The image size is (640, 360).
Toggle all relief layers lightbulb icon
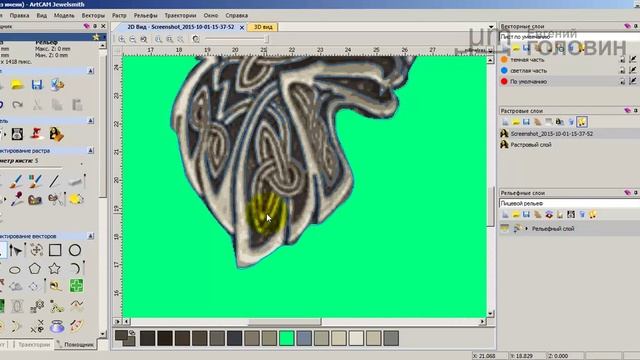coord(593,214)
